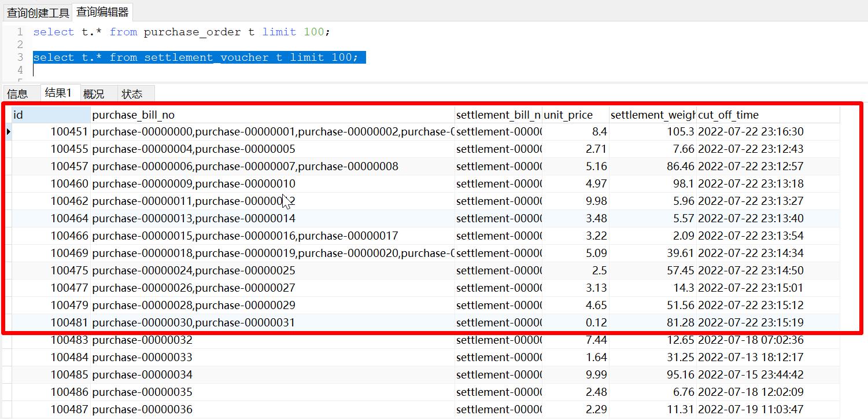Screen dimensions: 868x419
Task: Click the current-row arrow indicator beside 100451
Action: click(8, 132)
